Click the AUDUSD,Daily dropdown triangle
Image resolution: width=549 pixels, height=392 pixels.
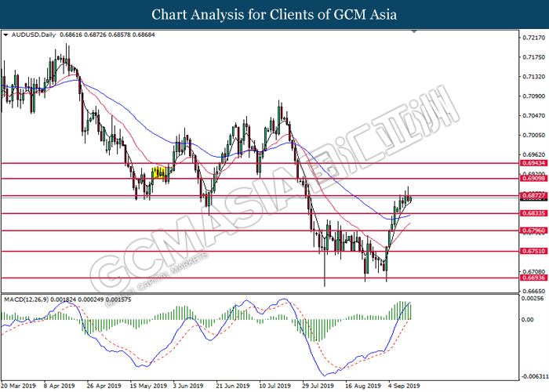[5, 35]
